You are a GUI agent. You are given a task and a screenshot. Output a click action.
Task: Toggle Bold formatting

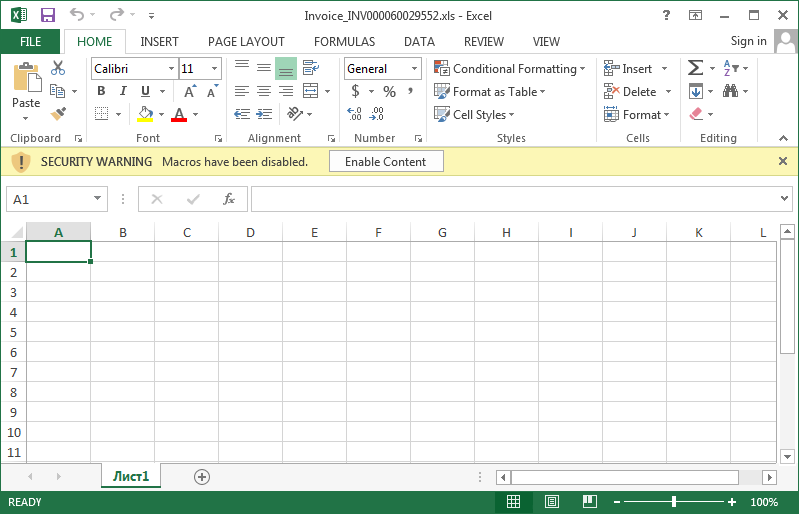coord(101,91)
